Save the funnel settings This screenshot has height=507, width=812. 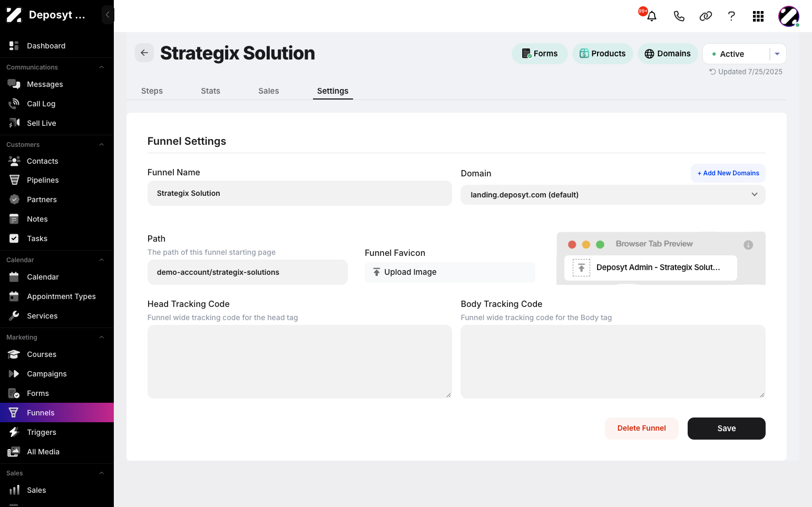coord(727,429)
